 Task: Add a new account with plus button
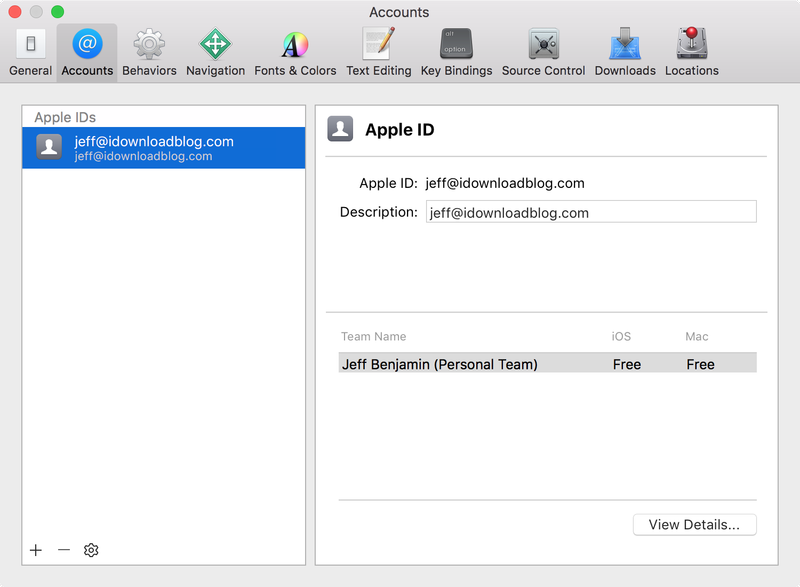click(36, 550)
